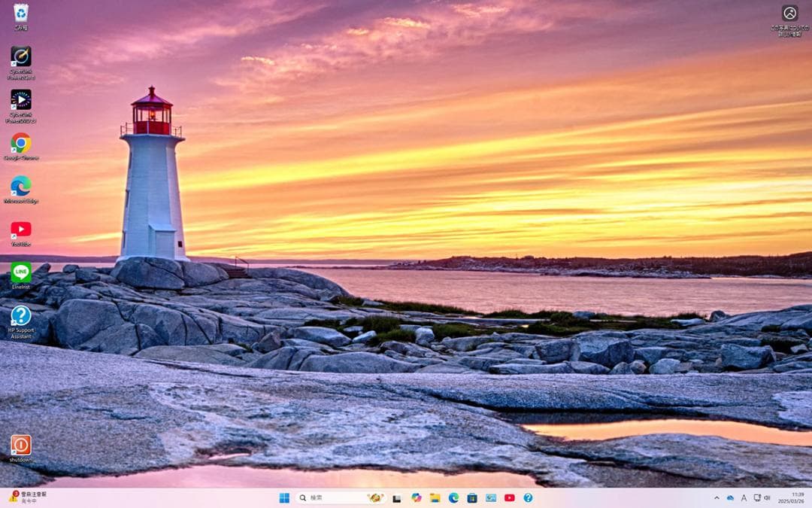Click the red YouTube taskbar icon

point(510,497)
